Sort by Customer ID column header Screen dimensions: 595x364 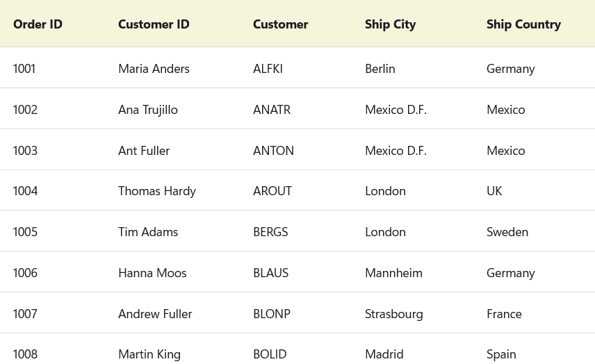154,24
